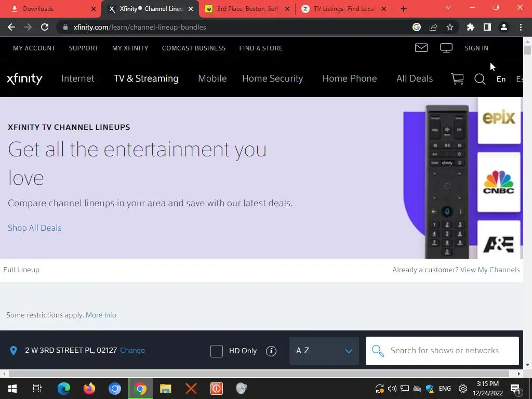The height and width of the screenshot is (399, 532).
Task: Open the tab search chevron
Action: 448,7
